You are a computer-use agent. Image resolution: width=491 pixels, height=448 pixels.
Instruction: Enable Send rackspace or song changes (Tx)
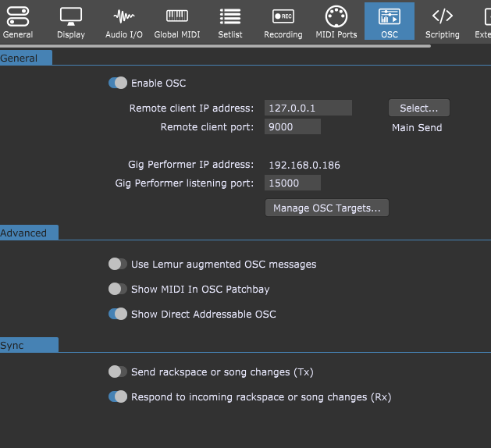click(x=118, y=372)
